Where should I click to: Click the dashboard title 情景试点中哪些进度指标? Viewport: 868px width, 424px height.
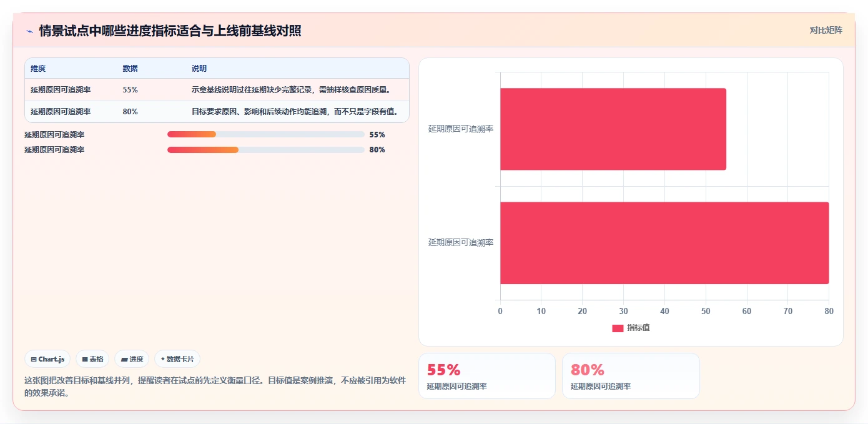pos(170,31)
